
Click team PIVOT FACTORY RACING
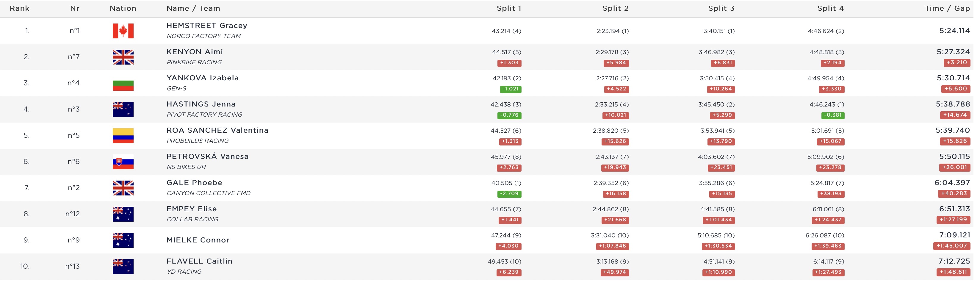point(204,115)
